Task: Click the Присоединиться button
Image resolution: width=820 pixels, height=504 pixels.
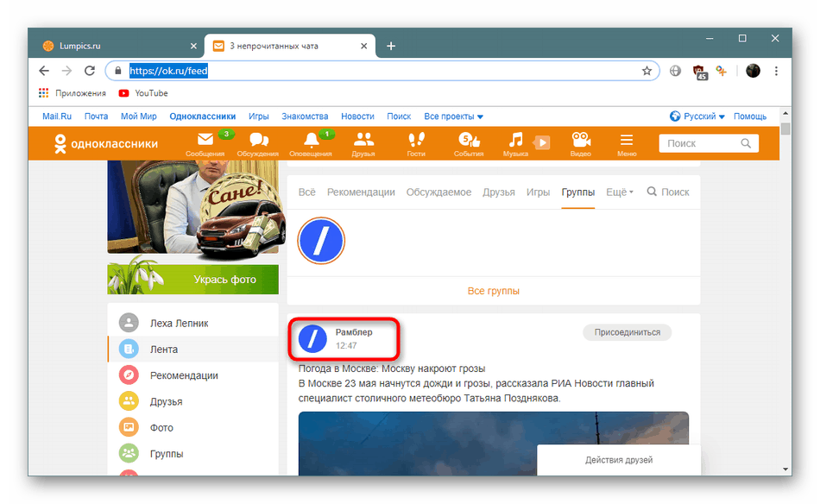Action: coord(627,332)
